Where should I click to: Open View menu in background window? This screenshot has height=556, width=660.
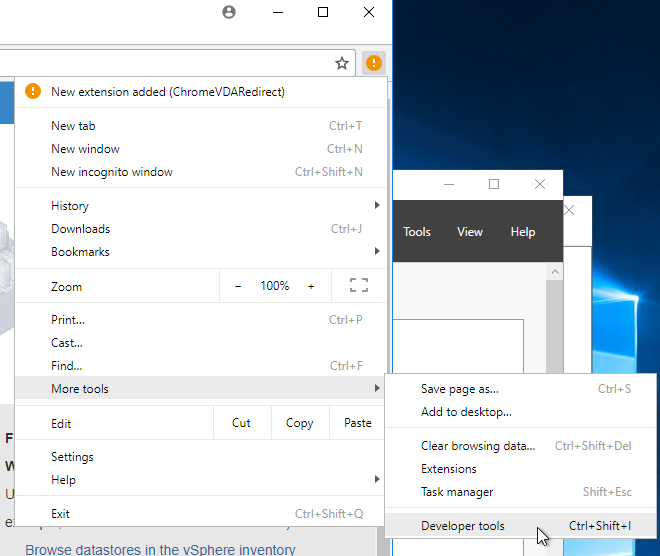click(470, 232)
